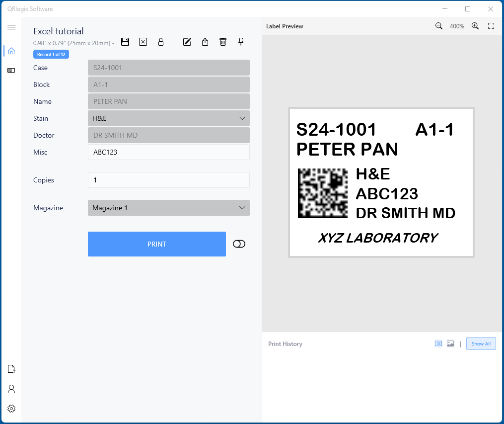This screenshot has height=424, width=504.
Task: Open the edit template pencil icon
Action: click(187, 42)
